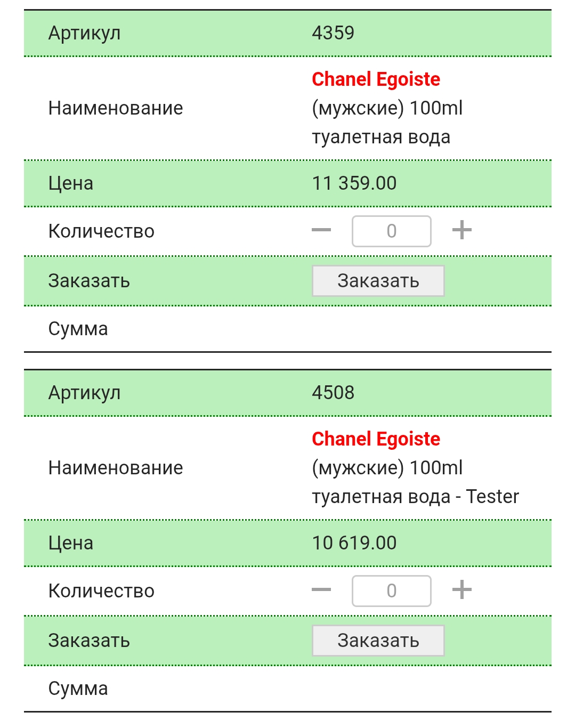Decrease quantity for the Tester product
Viewport: 575px width, 728px height.
click(321, 590)
